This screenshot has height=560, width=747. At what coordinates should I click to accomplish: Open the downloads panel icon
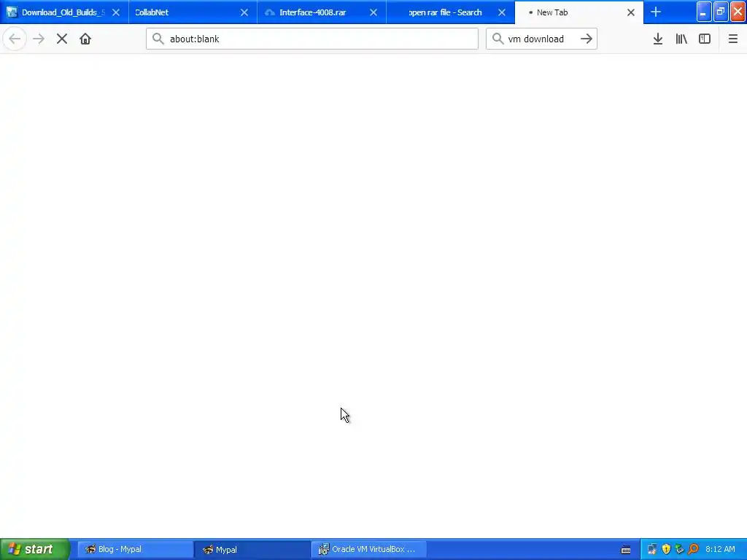click(658, 39)
